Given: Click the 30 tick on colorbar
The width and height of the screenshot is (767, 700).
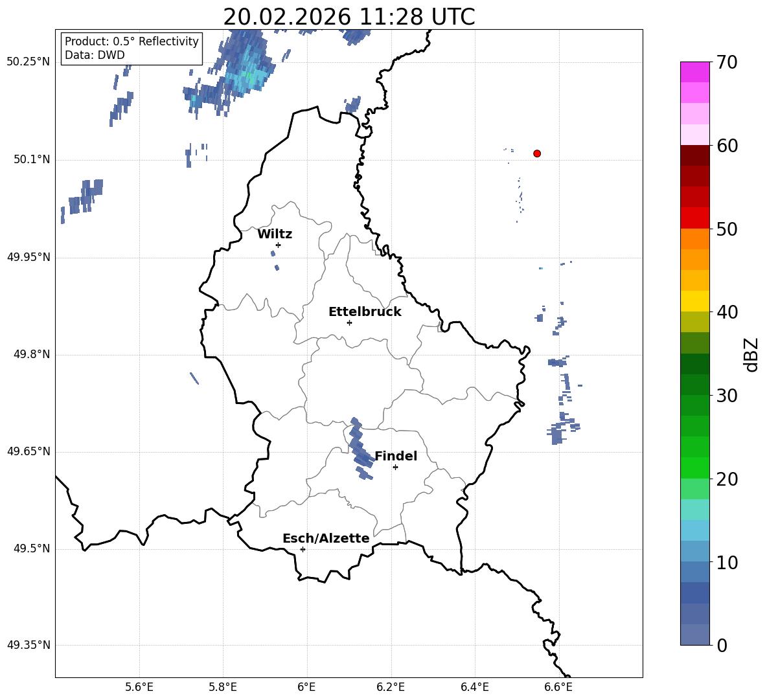Looking at the screenshot, I should [x=727, y=396].
